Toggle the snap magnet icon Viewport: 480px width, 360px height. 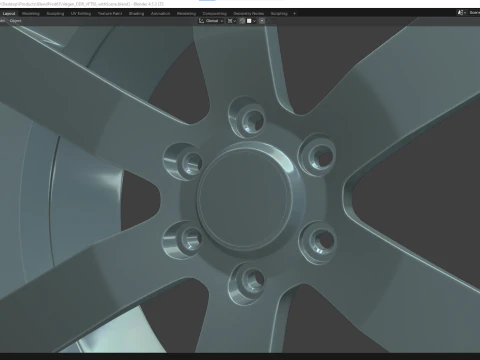[x=242, y=21]
